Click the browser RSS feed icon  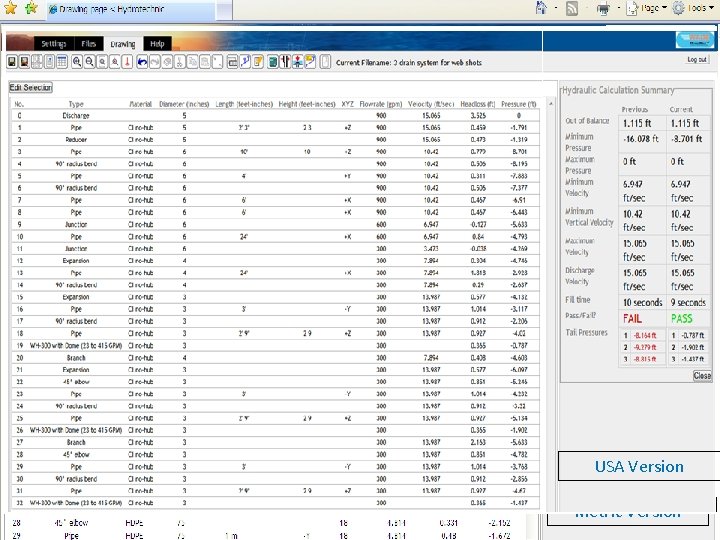coord(572,8)
